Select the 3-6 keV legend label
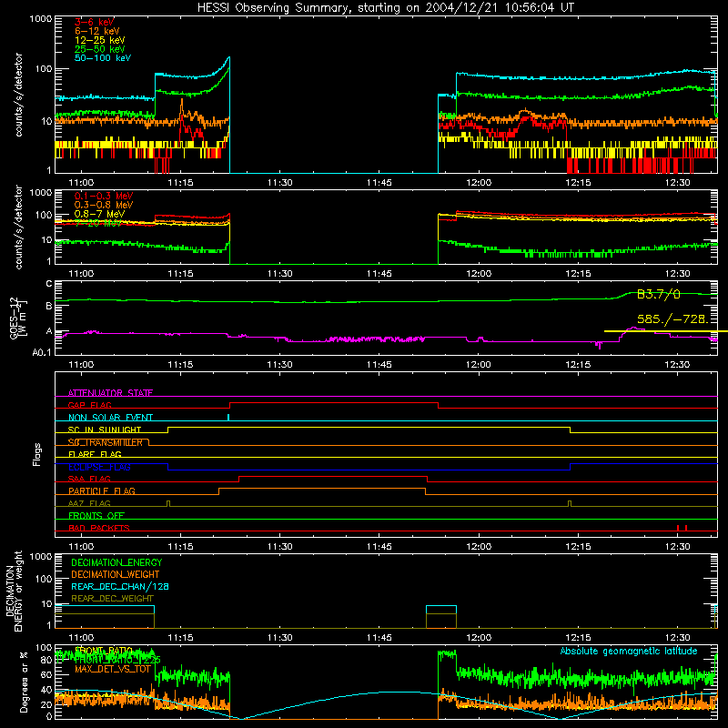This screenshot has width=728, height=728. [95, 22]
